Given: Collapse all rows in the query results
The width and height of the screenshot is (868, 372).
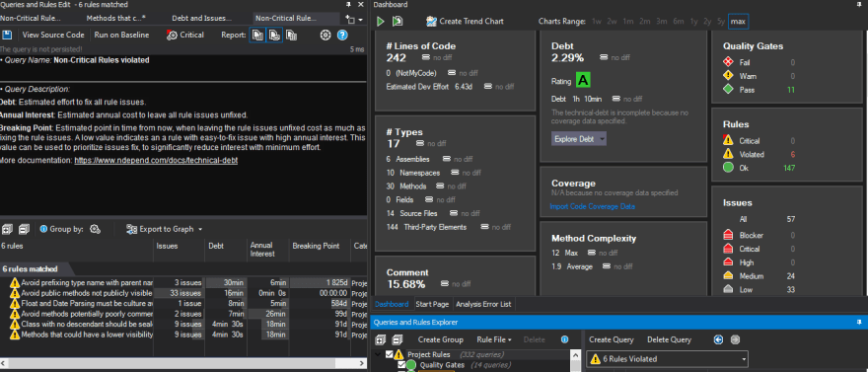Looking at the screenshot, I should click(x=24, y=229).
